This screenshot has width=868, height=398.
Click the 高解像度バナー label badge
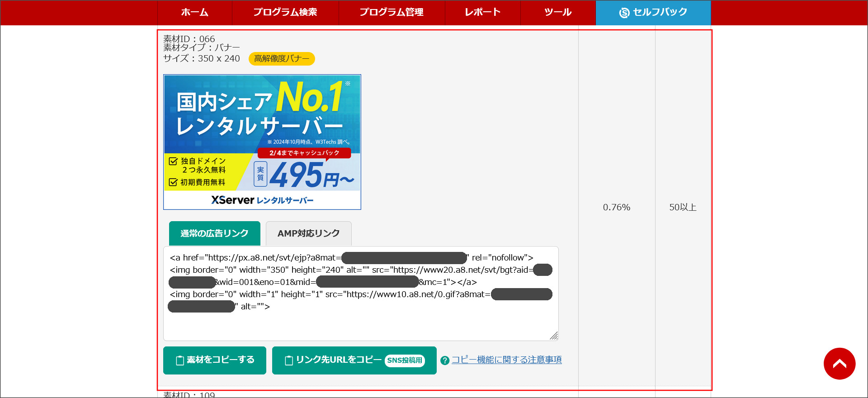tap(282, 59)
